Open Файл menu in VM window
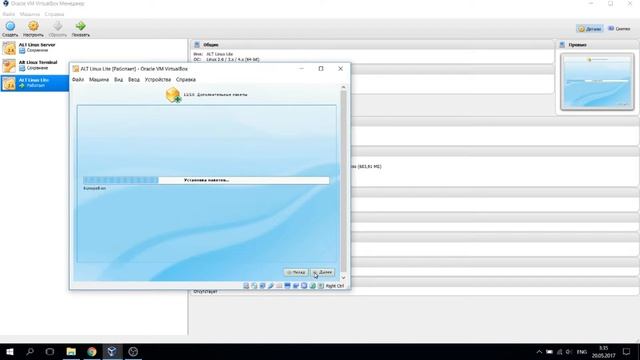 (x=78, y=80)
